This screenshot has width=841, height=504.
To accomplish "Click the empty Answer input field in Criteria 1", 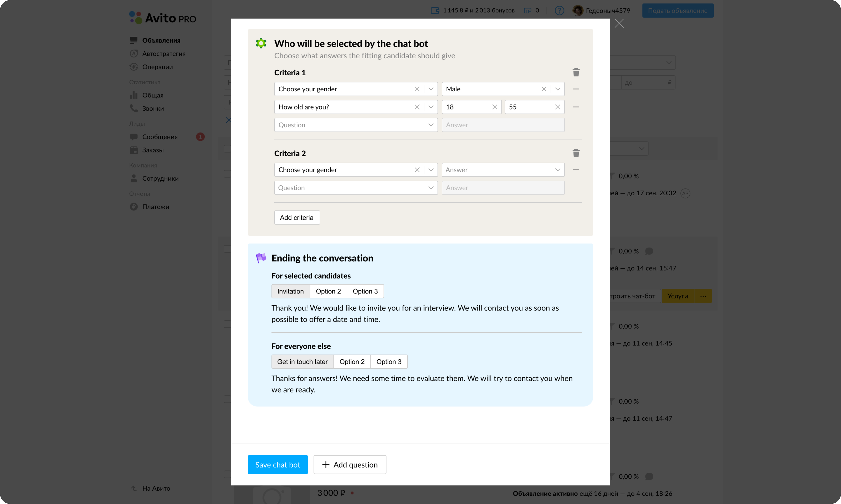I will coord(503,125).
